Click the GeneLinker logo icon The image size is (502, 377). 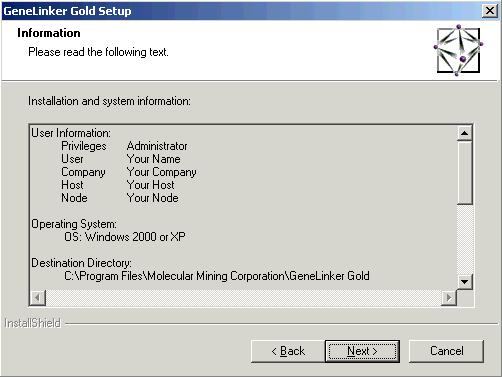pyautogui.click(x=459, y=50)
